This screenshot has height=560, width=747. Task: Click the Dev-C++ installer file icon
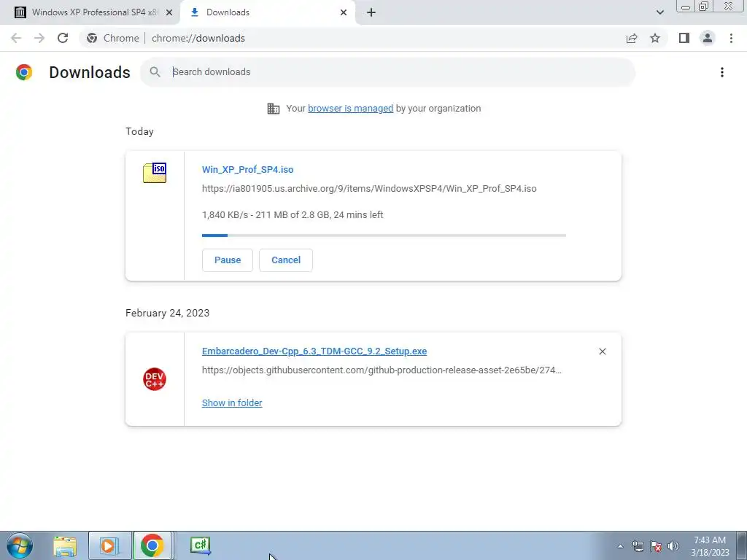155,379
